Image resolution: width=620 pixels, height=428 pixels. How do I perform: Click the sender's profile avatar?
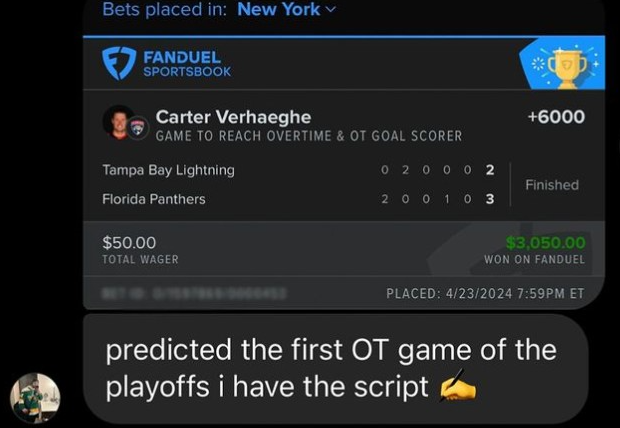pyautogui.click(x=35, y=397)
